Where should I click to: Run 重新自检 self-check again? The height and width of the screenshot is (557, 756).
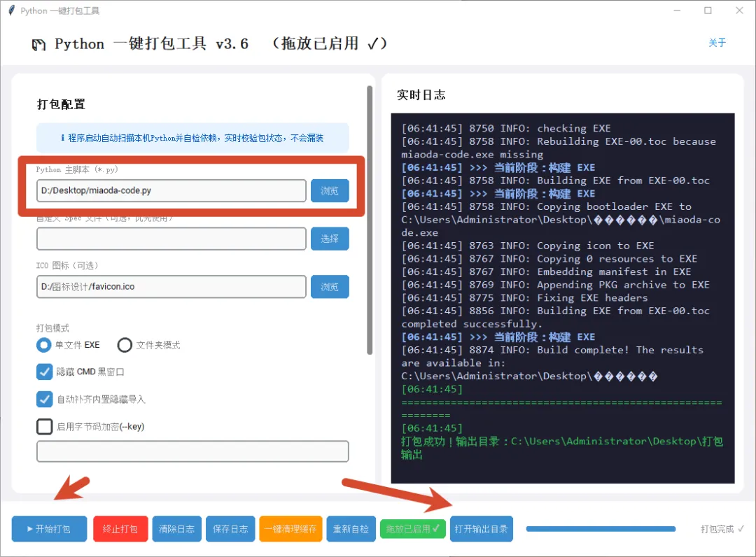[x=351, y=529]
